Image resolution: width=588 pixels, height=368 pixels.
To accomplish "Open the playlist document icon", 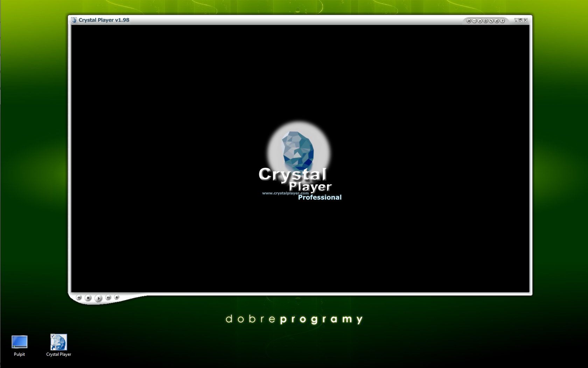I will [x=486, y=21].
